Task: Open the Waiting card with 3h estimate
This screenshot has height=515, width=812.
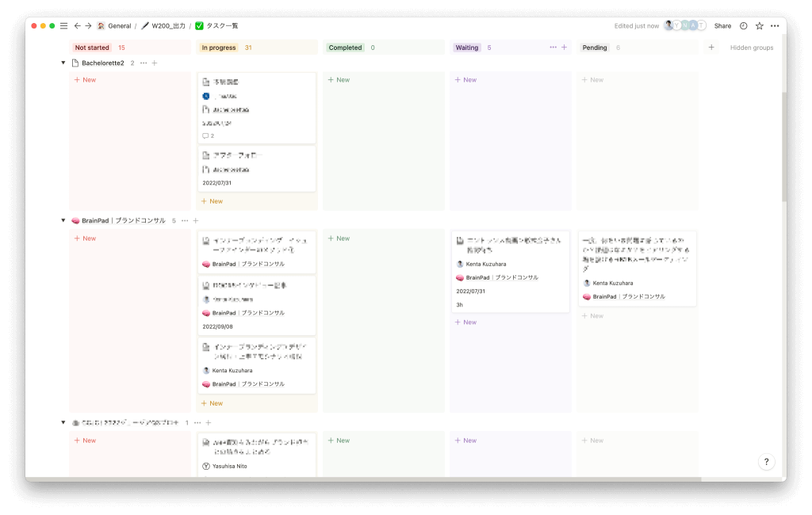Action: (x=511, y=272)
